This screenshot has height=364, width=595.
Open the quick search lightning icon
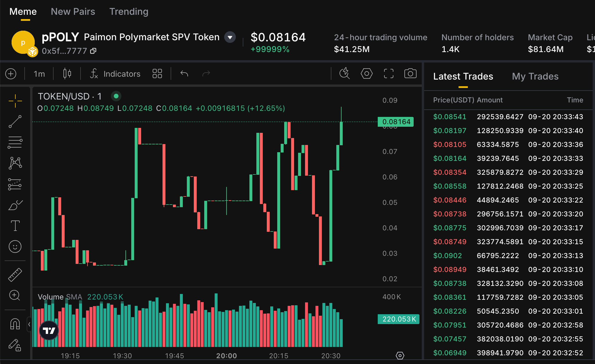[344, 73]
